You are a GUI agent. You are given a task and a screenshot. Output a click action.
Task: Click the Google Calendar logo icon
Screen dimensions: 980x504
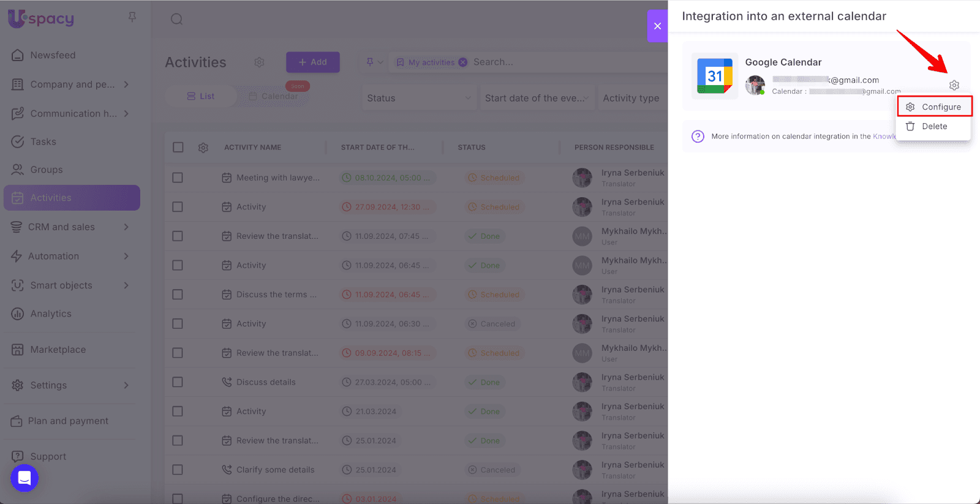tap(714, 76)
